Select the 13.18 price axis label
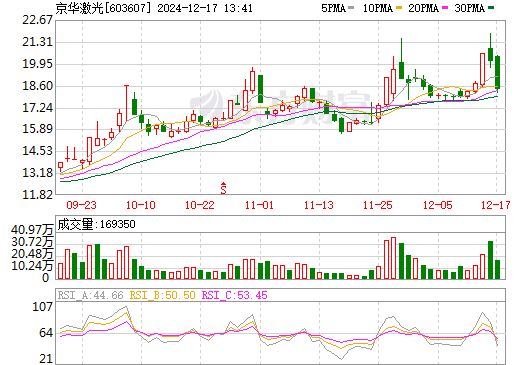Screen dimensions: 520x365 37,173
